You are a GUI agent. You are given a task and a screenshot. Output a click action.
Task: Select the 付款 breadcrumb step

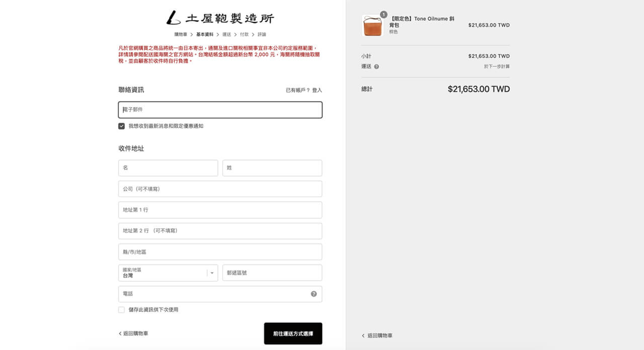(x=245, y=34)
